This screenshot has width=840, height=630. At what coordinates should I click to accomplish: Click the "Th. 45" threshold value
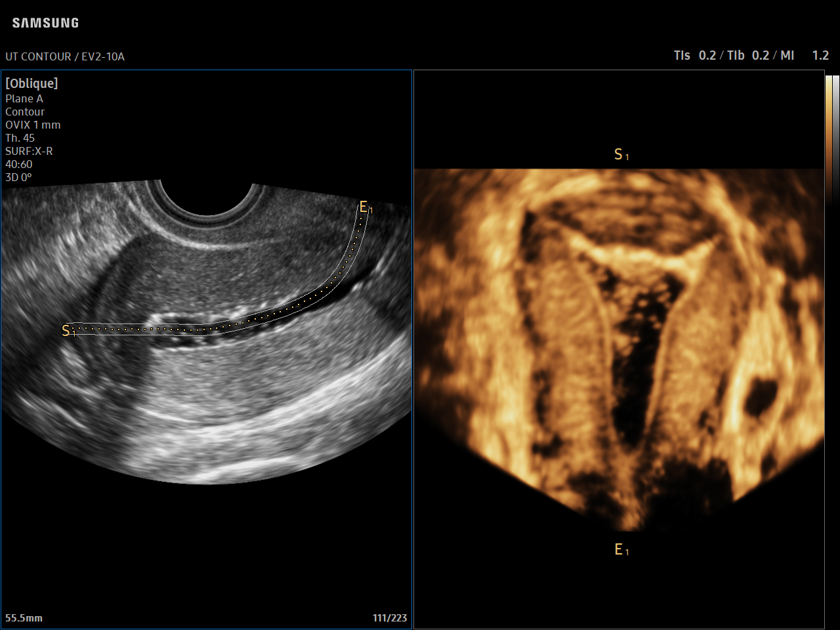pos(20,138)
